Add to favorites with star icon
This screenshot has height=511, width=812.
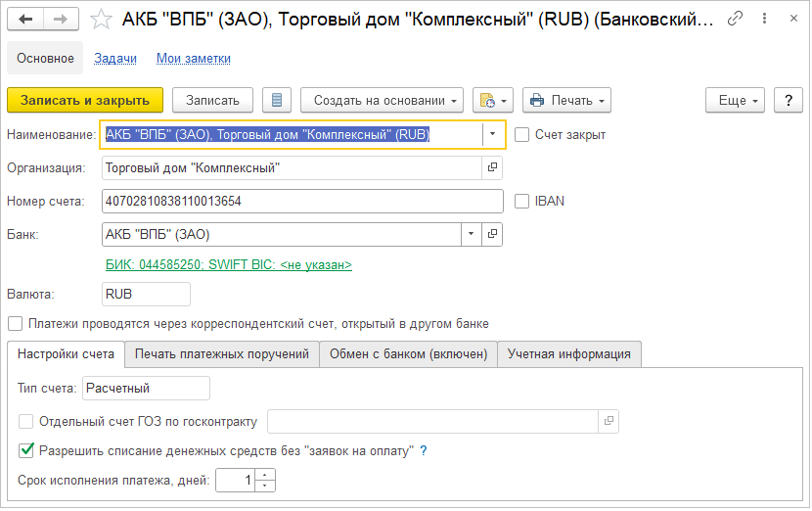pyautogui.click(x=101, y=20)
